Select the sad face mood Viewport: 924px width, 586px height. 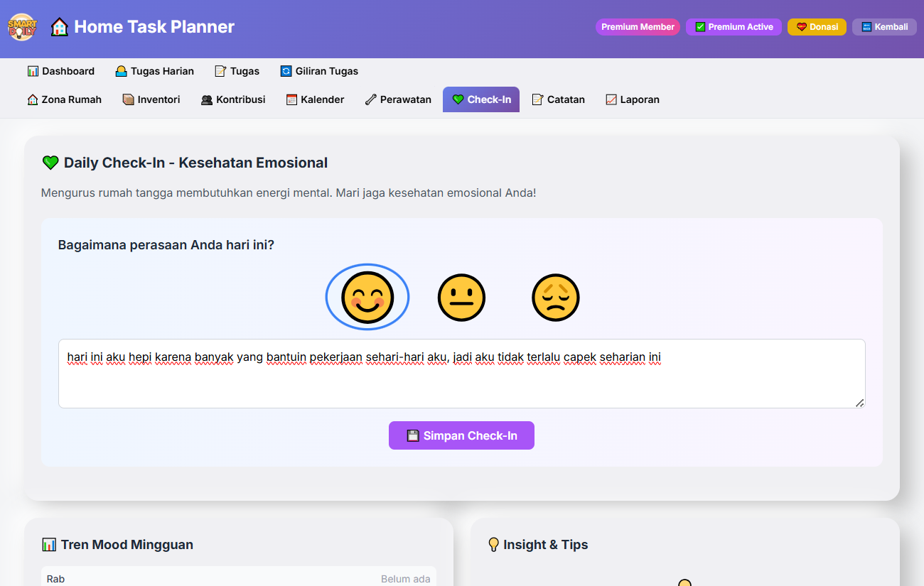pos(556,298)
